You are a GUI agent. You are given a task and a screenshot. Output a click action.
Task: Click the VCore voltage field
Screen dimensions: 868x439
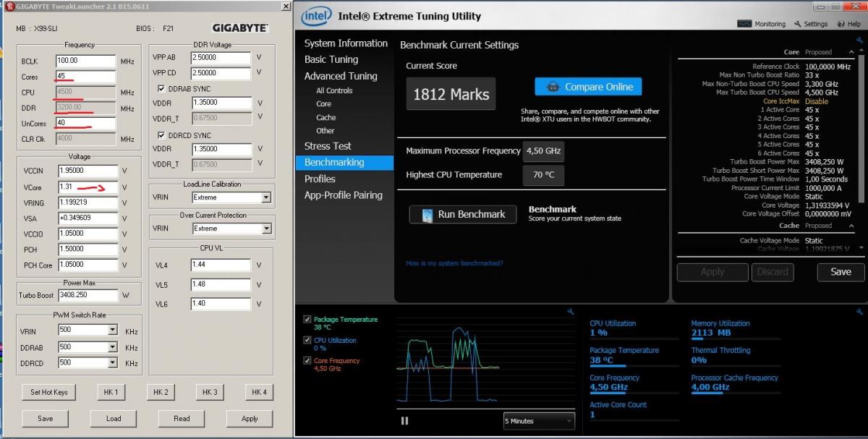pos(87,187)
